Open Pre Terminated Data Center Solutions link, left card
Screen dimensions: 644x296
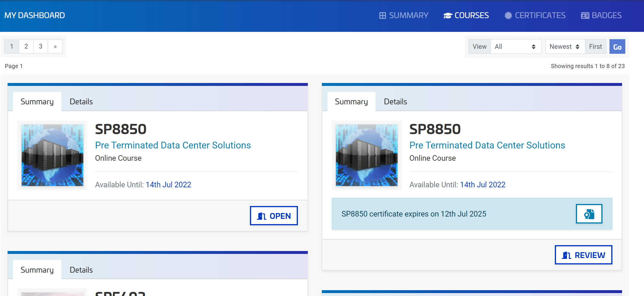[x=173, y=145]
